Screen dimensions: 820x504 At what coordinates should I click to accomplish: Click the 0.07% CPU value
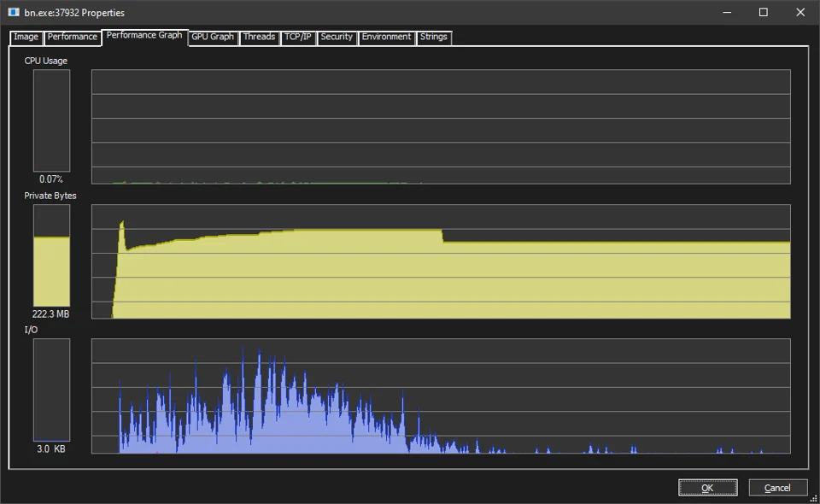pos(51,179)
